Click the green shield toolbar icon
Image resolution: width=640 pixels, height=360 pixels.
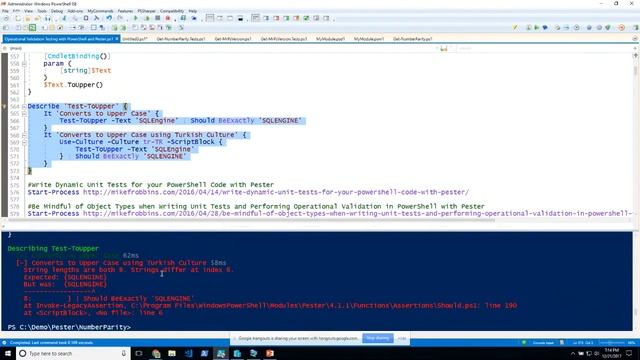pos(608,28)
